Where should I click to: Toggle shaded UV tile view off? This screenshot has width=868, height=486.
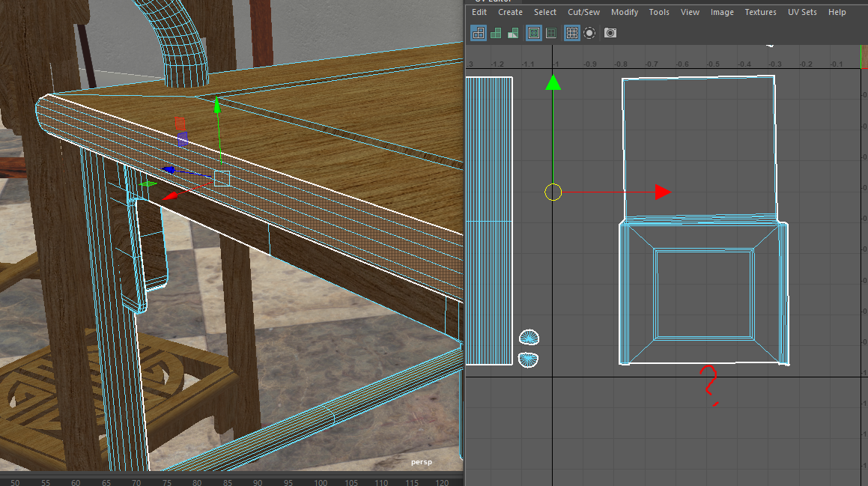coord(496,33)
